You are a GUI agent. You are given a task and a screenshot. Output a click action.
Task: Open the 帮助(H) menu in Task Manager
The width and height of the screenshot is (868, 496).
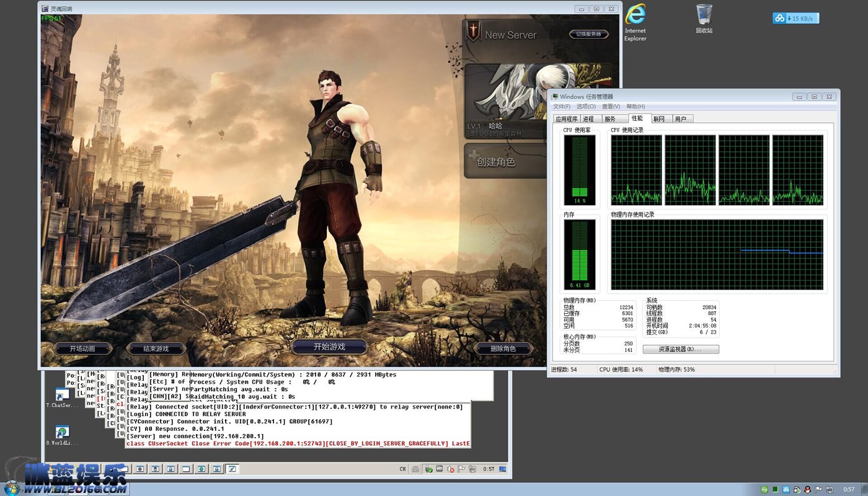tap(635, 107)
